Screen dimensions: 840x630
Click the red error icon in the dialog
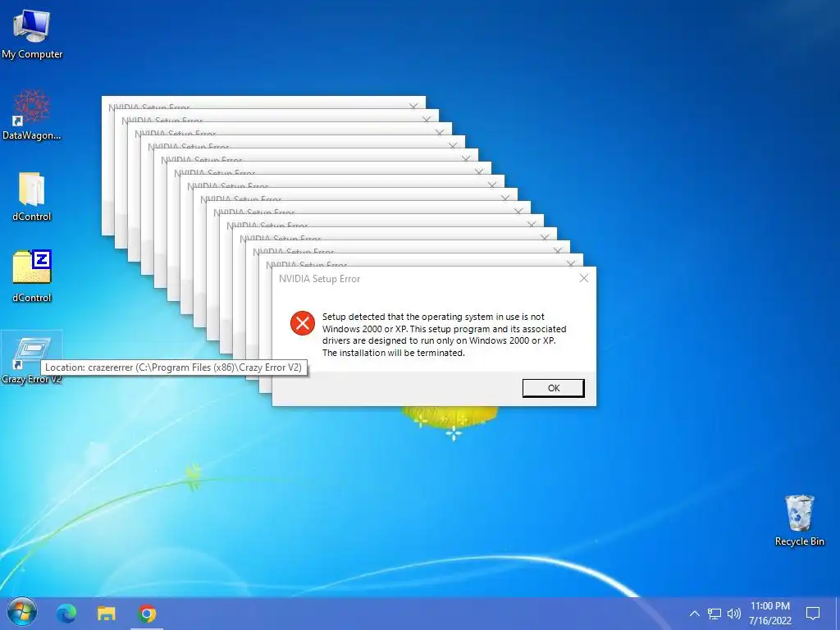click(303, 323)
